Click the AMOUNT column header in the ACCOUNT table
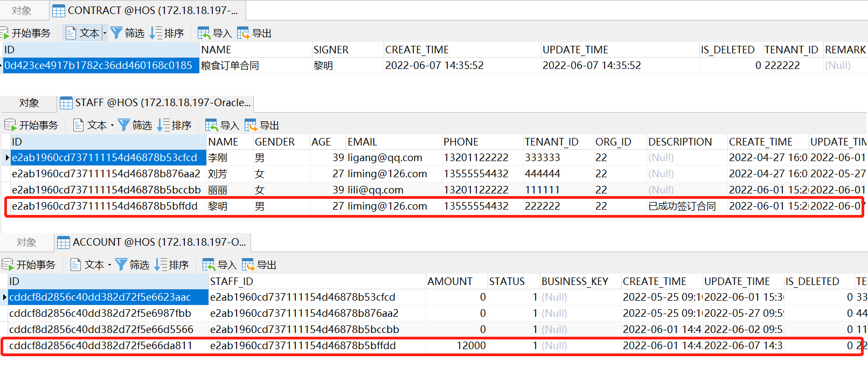 449,281
